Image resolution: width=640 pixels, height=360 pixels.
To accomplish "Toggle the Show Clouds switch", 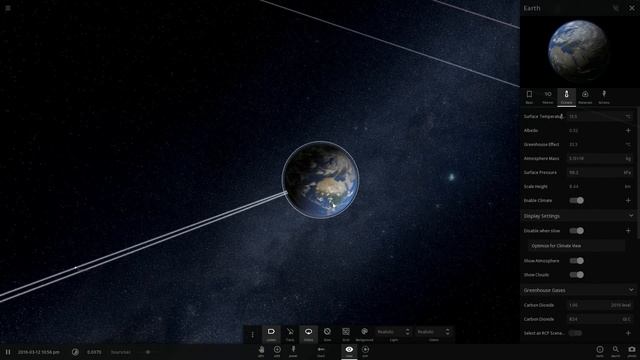I will pyautogui.click(x=576, y=275).
